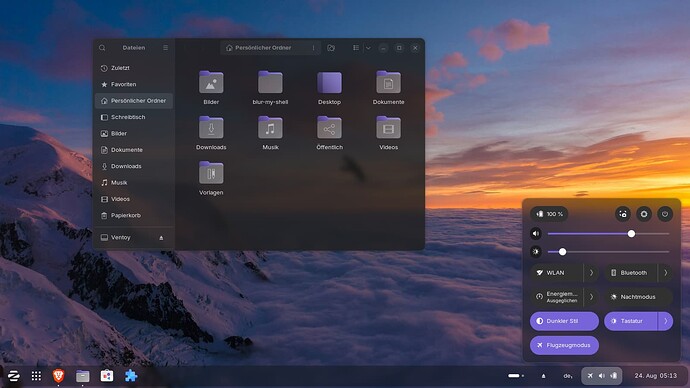Toggle the WLAN quick setting

[x=557, y=273]
